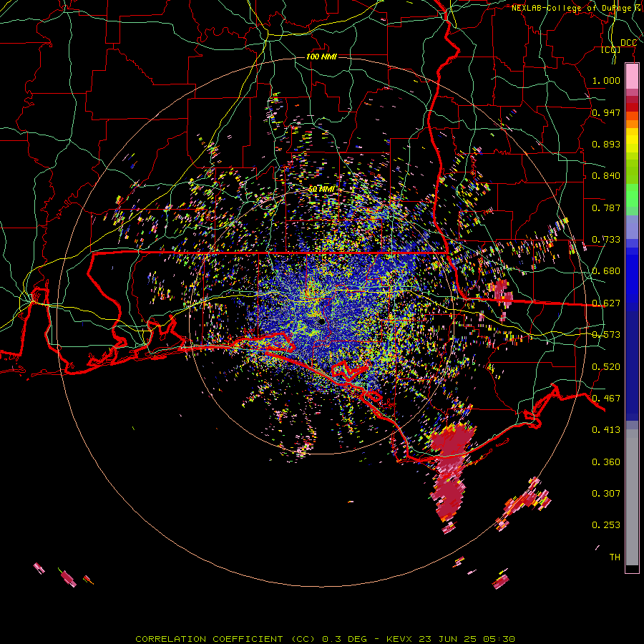The height and width of the screenshot is (644, 644).
Task: Pick the gray color bar segment
Action: coord(632,497)
